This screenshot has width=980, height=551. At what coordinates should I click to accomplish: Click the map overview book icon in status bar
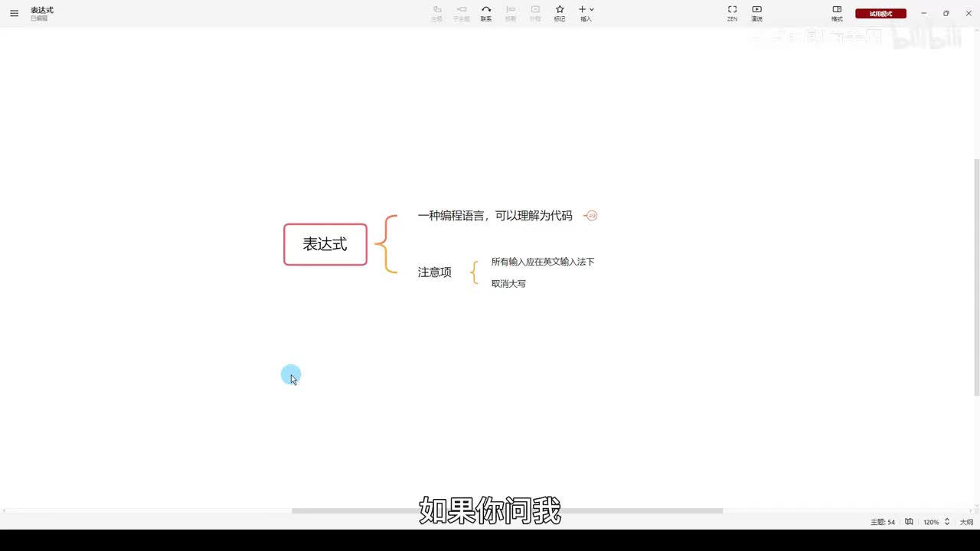[909, 522]
